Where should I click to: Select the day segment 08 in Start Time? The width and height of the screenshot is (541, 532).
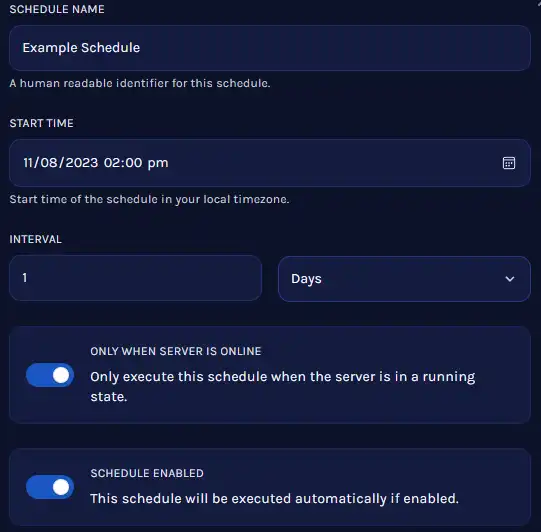49,162
